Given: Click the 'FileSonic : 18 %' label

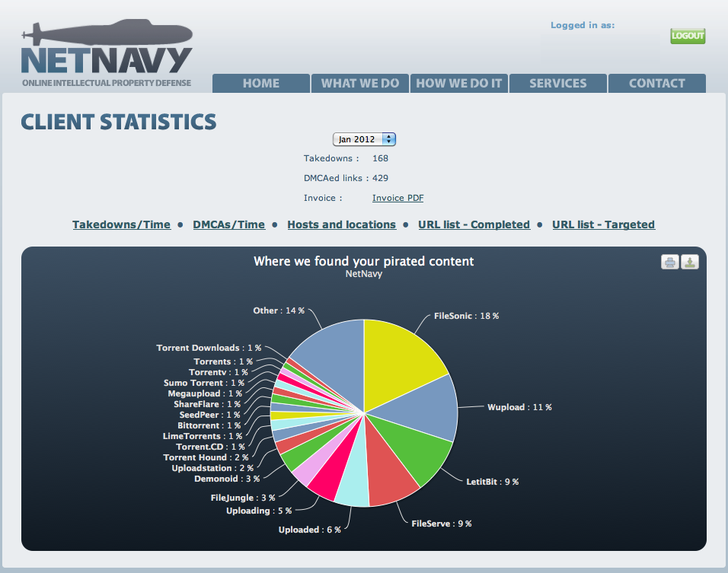Looking at the screenshot, I should (466, 316).
